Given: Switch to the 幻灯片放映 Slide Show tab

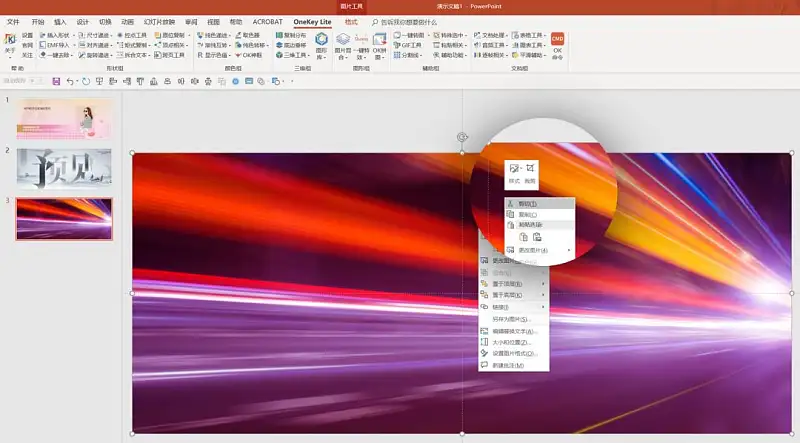Looking at the screenshot, I should tap(159, 22).
